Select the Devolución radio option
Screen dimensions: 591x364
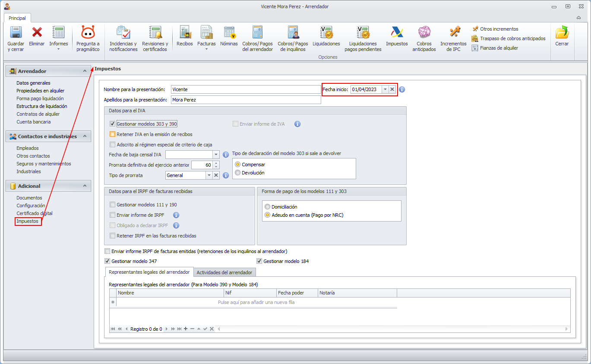(x=237, y=173)
